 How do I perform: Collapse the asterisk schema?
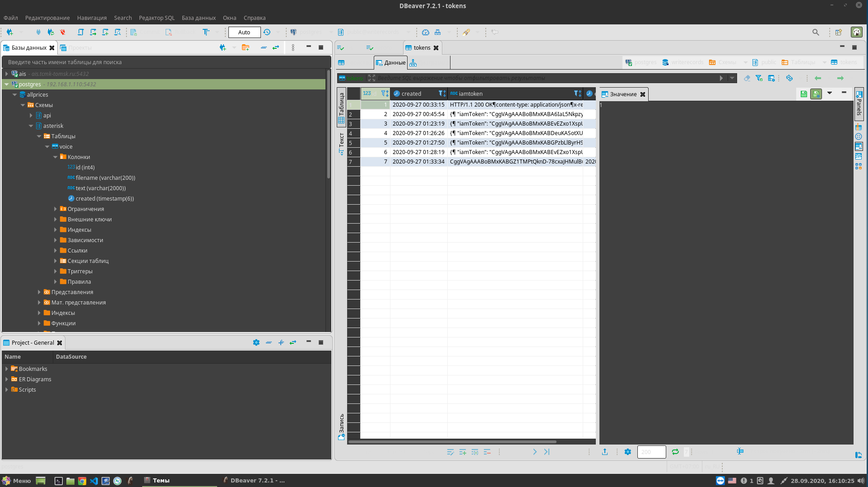pos(31,126)
